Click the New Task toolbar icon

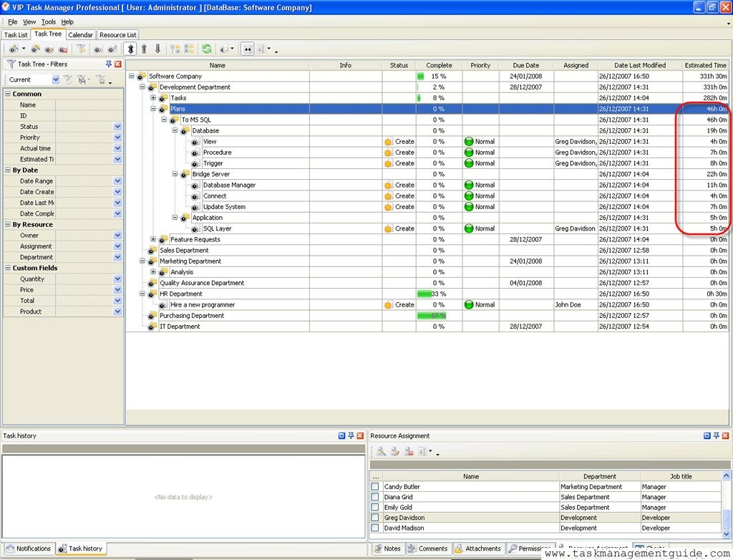click(x=14, y=49)
